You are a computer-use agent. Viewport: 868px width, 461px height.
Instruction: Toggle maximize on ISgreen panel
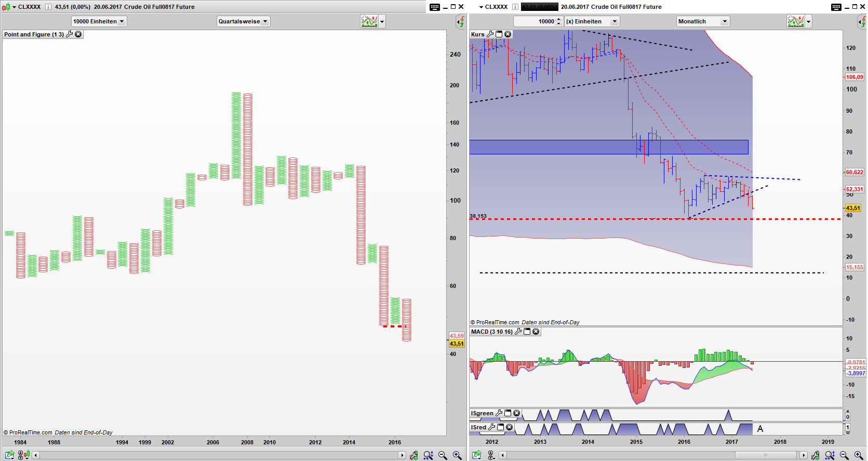[508, 413]
